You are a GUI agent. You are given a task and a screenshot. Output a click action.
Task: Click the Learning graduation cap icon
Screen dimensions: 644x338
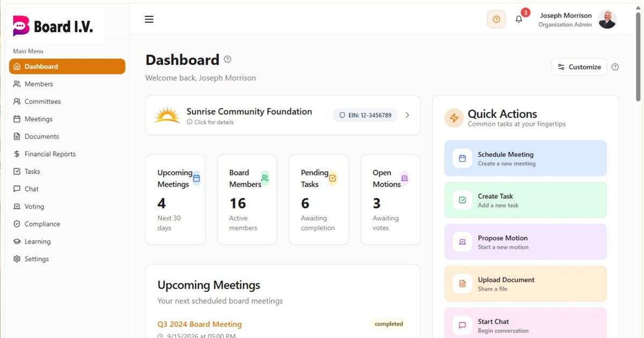(17, 241)
